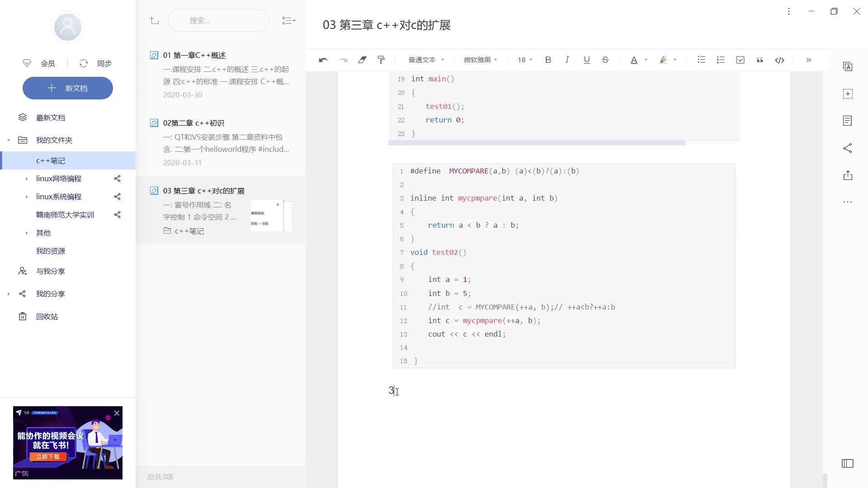The image size is (868, 488).
Task: Insert a checkbox to-do item
Action: click(x=740, y=60)
